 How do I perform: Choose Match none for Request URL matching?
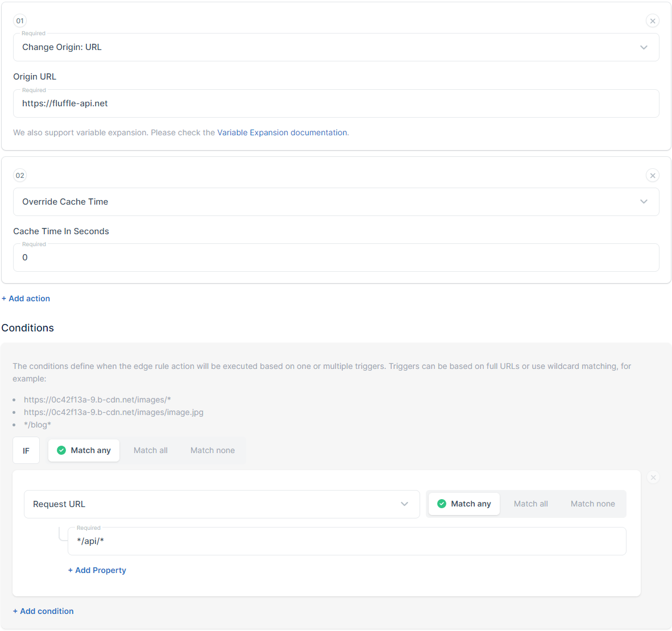(x=592, y=504)
